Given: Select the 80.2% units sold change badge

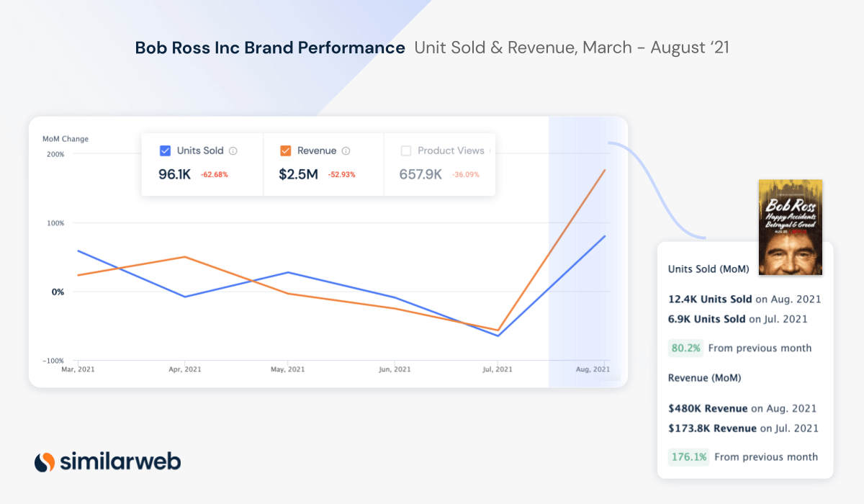Looking at the screenshot, I should pos(685,348).
